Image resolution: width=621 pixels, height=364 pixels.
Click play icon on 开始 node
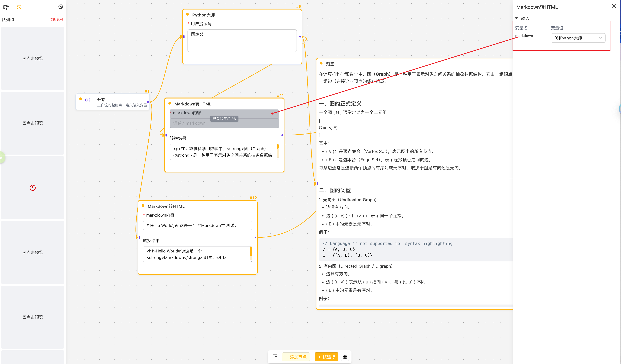[x=88, y=100]
